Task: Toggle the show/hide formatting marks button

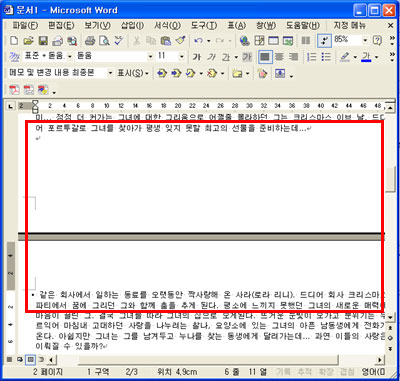Action: (324, 41)
